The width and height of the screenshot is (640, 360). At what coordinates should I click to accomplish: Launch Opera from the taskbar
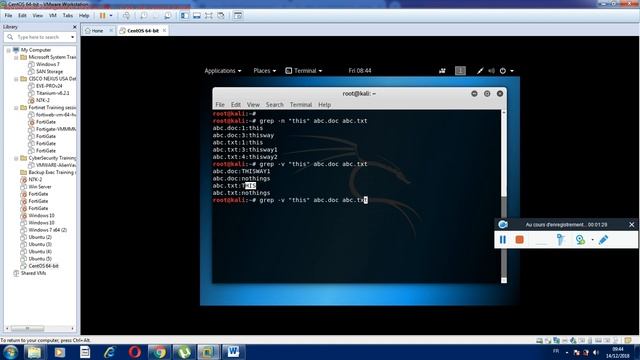pyautogui.click(x=135, y=352)
